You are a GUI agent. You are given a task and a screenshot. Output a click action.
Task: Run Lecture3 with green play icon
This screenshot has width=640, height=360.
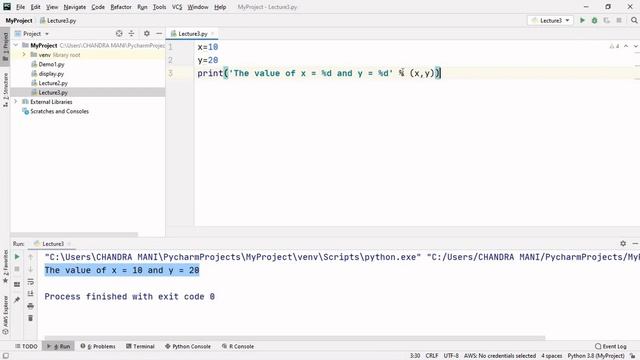click(582, 20)
